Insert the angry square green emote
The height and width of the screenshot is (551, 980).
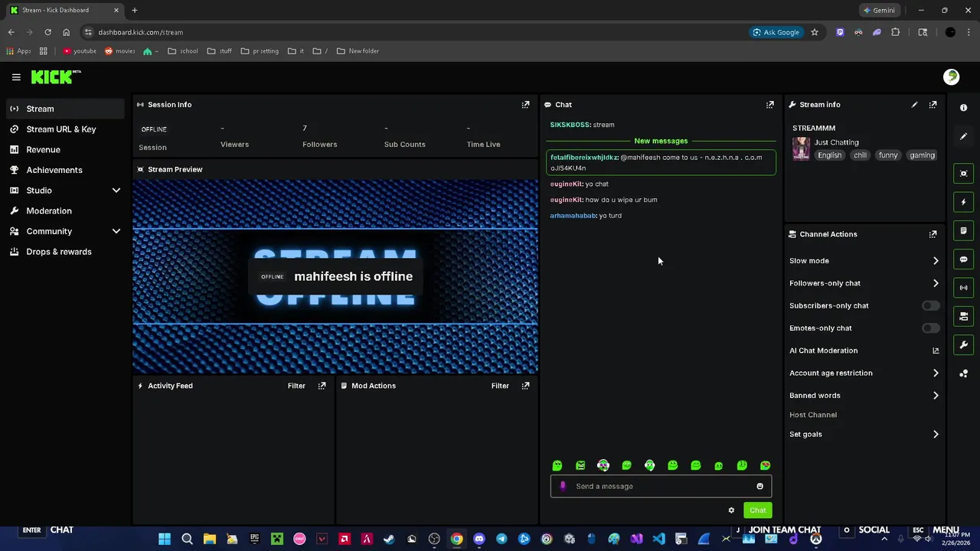tap(580, 465)
